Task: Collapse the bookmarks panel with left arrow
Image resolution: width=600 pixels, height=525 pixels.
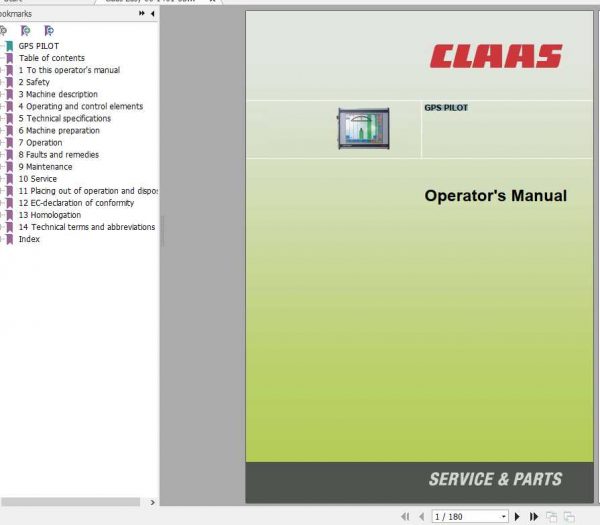Action: (x=153, y=14)
